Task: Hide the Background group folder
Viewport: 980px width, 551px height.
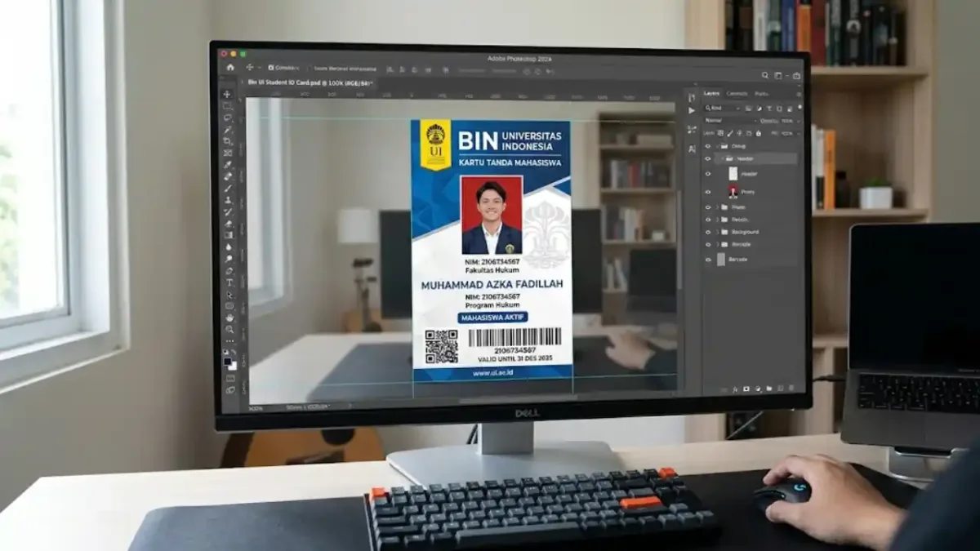Action: [708, 232]
